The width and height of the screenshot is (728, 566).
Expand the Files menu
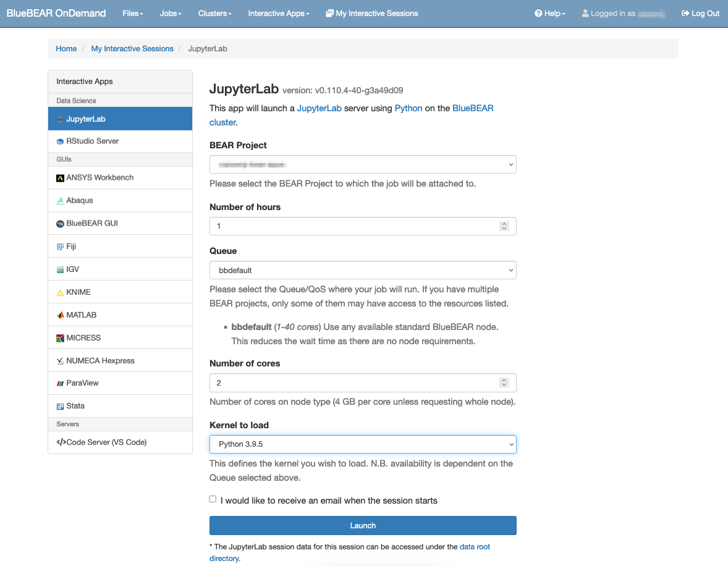(133, 14)
